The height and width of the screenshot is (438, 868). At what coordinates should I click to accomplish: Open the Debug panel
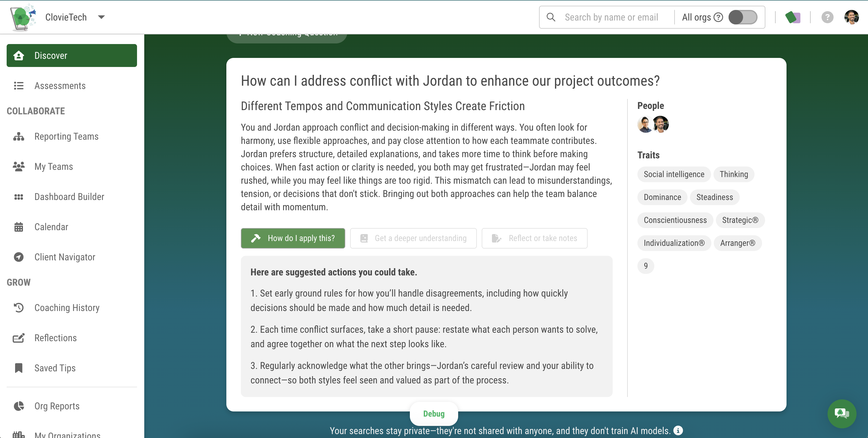coord(434,414)
